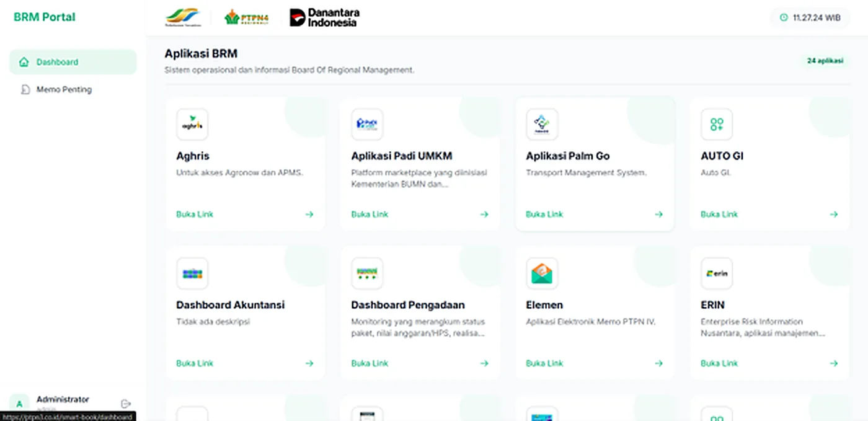Open Buka Link for Aplikasi Palm Go
This screenshot has width=868, height=421.
coord(544,215)
